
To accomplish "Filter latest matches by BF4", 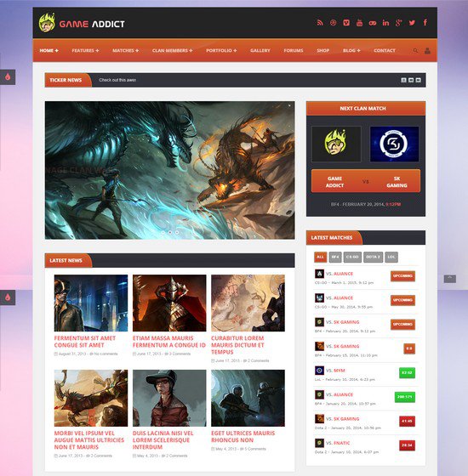I will click(335, 257).
